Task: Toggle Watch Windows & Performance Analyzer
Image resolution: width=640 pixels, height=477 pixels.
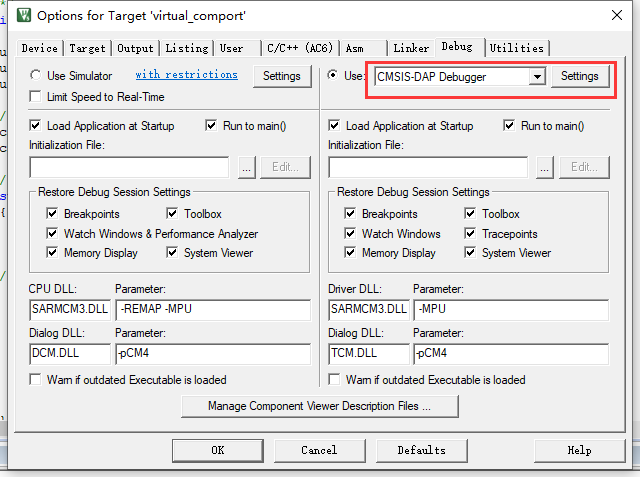Action: [x=52, y=233]
